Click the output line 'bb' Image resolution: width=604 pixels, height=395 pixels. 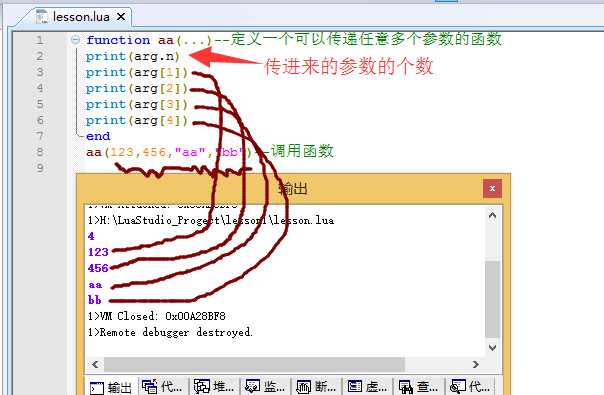(x=95, y=300)
